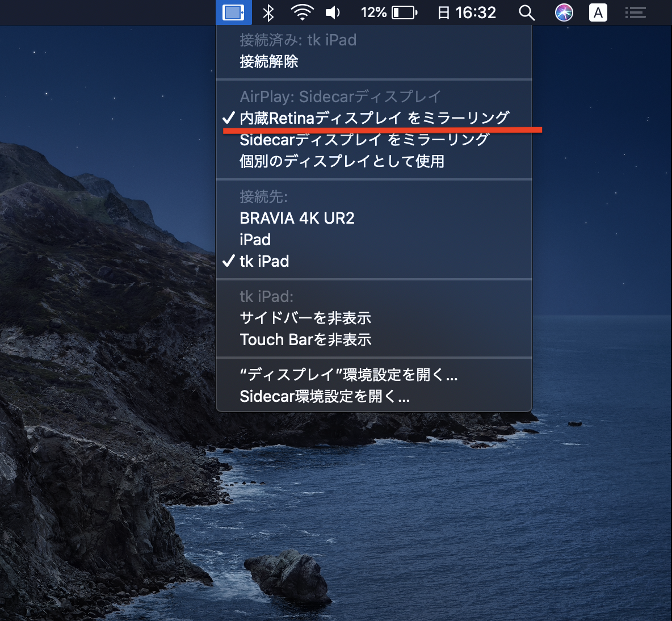Open Spotlight search magnifier
Viewport: 672px width, 621px height.
coord(527,12)
